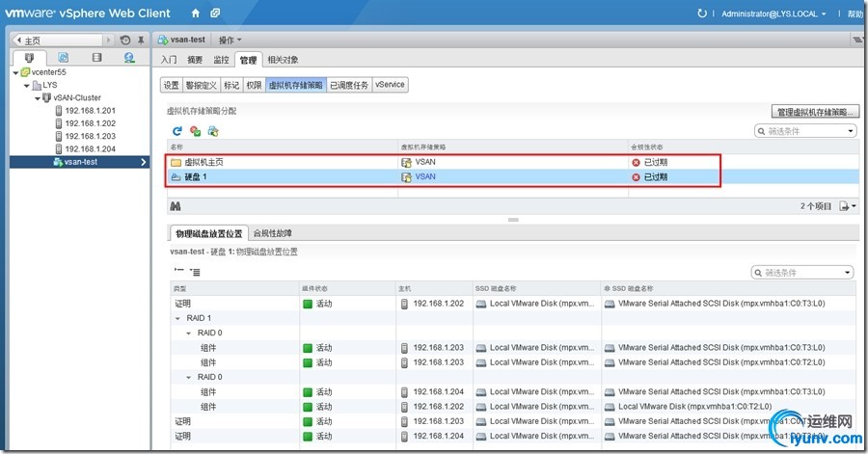The height and width of the screenshot is (454, 868).
Task: Open the 监控 tab
Action: coord(221,60)
